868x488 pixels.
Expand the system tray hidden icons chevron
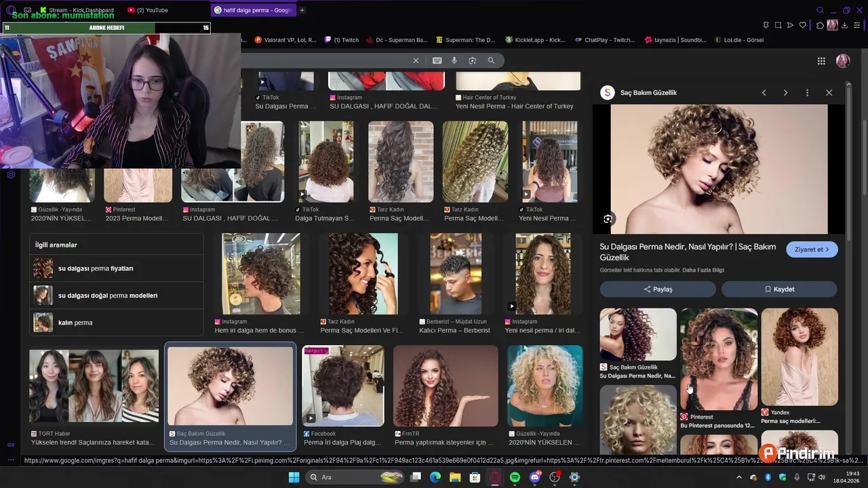739,477
